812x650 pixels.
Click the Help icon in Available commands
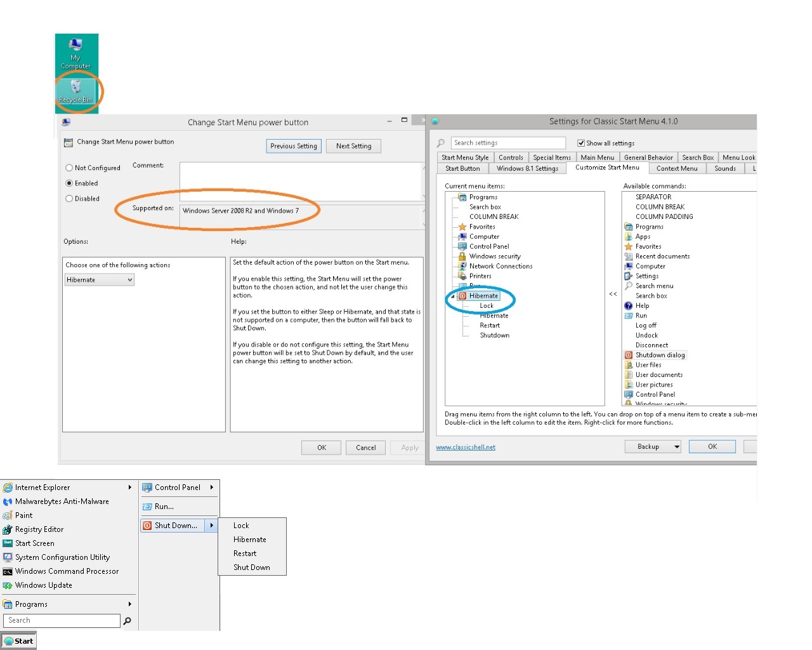629,306
